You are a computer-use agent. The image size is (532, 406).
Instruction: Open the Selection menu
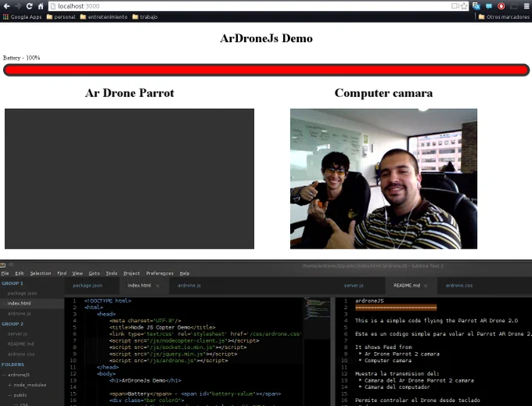coord(41,273)
